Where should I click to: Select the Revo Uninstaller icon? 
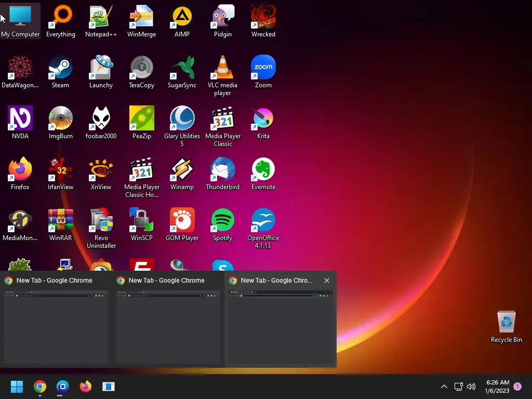coord(101,229)
